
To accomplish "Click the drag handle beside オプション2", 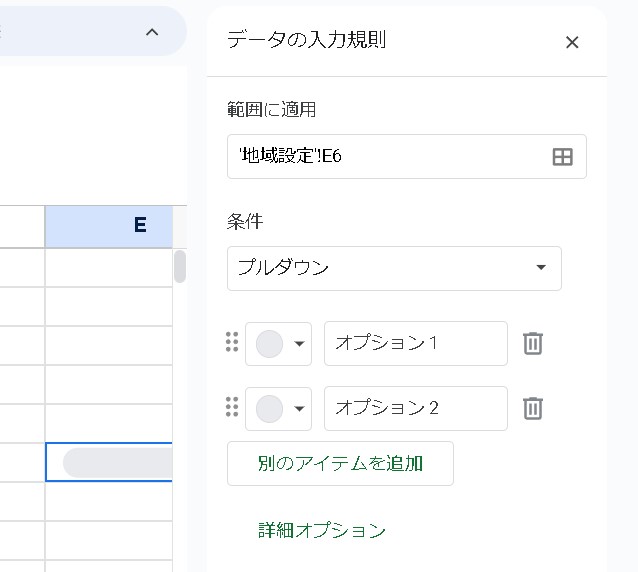I will [x=232, y=408].
